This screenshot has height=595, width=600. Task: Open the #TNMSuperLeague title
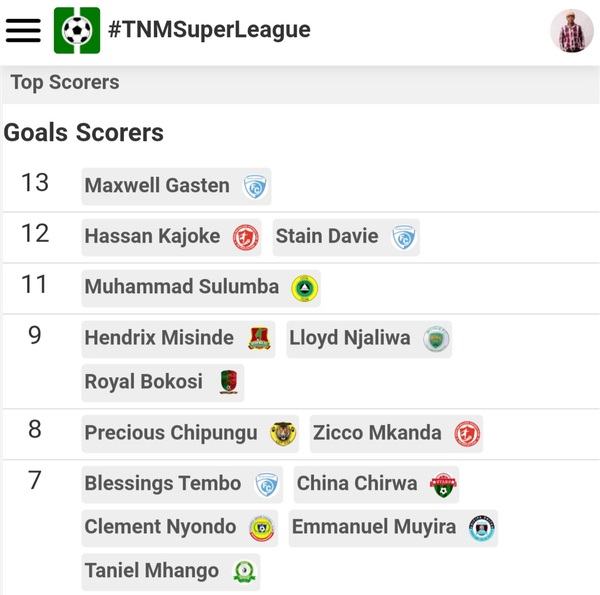point(209,30)
